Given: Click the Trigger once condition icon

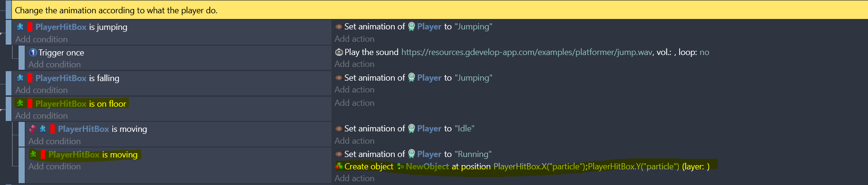Looking at the screenshot, I should (33, 53).
